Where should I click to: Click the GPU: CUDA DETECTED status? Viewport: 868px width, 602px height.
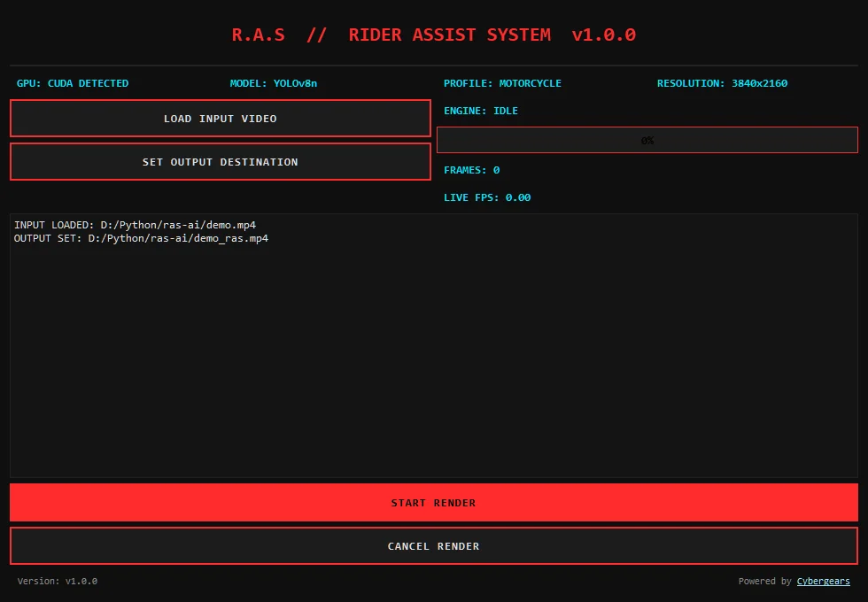73,83
